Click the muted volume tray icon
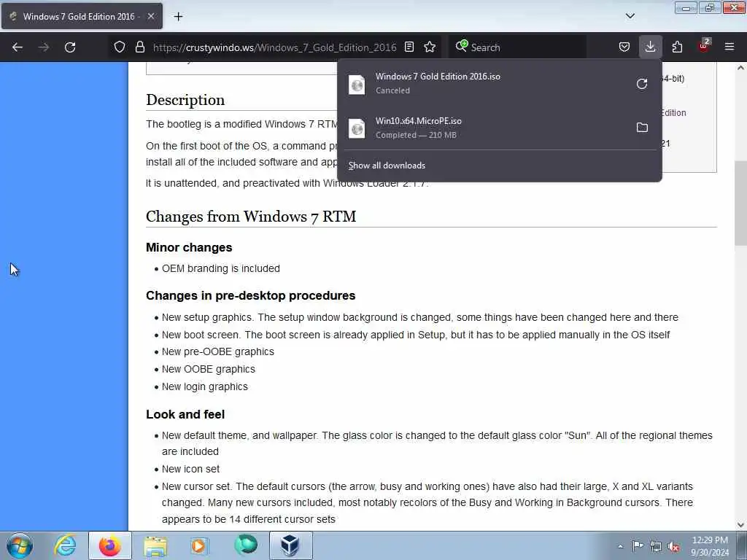The height and width of the screenshot is (560, 747). coord(673,547)
